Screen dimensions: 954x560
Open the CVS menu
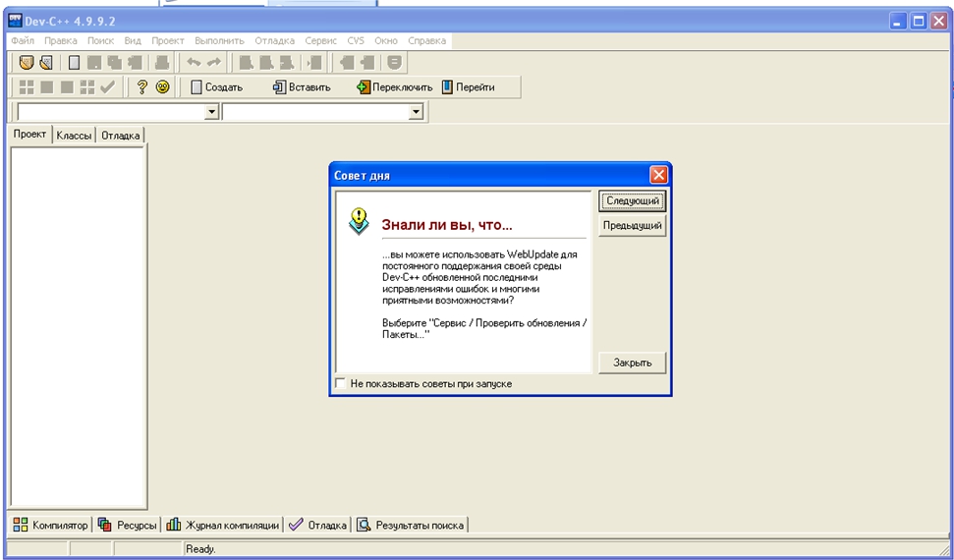[x=356, y=41]
